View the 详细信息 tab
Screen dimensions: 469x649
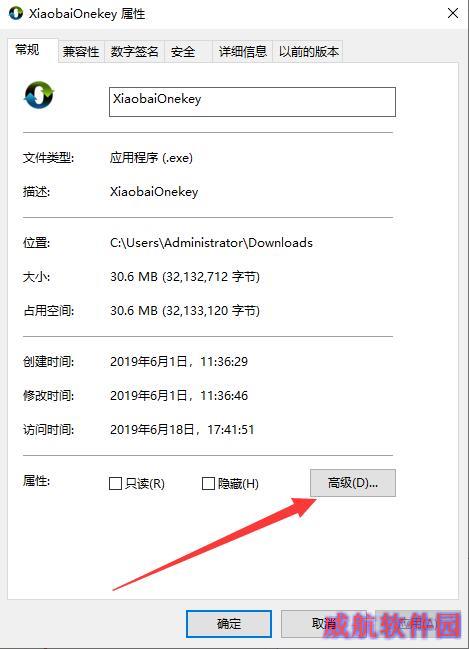click(243, 52)
